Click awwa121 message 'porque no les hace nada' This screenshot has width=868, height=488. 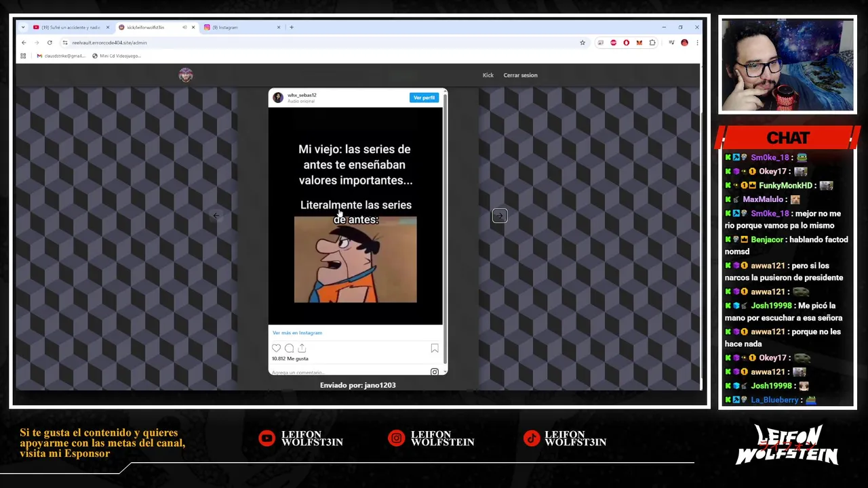click(x=783, y=338)
